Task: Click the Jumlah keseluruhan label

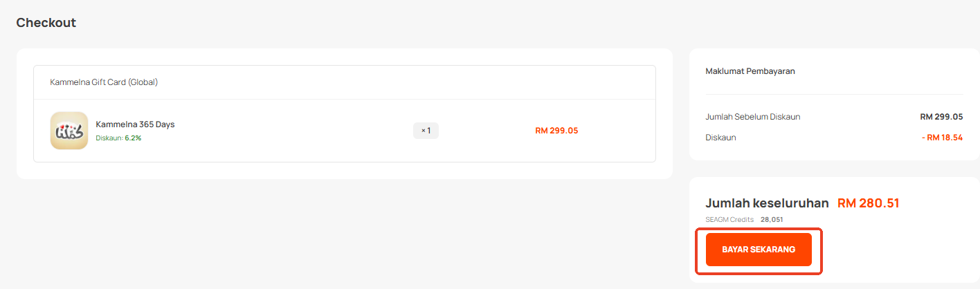Action: tap(767, 203)
